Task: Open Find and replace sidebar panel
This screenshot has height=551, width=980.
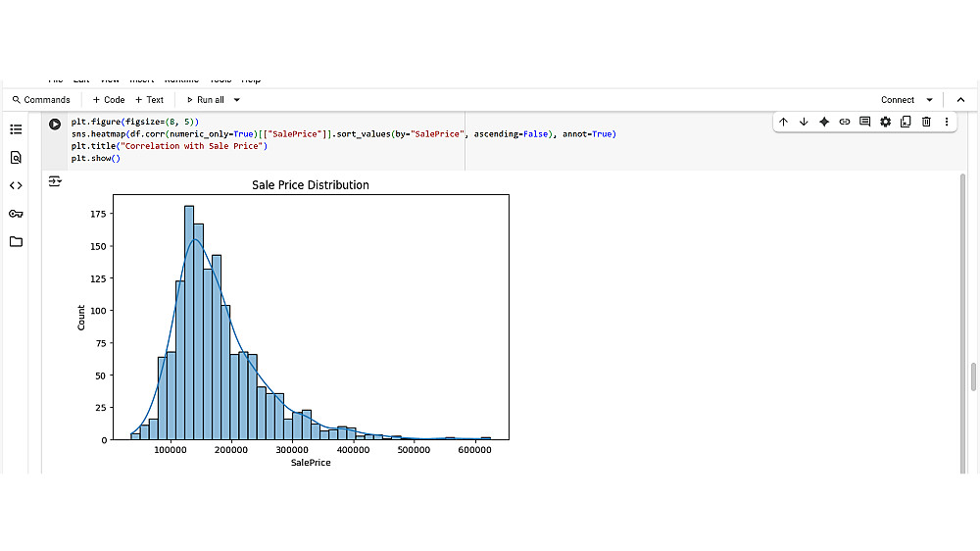Action: (x=16, y=157)
